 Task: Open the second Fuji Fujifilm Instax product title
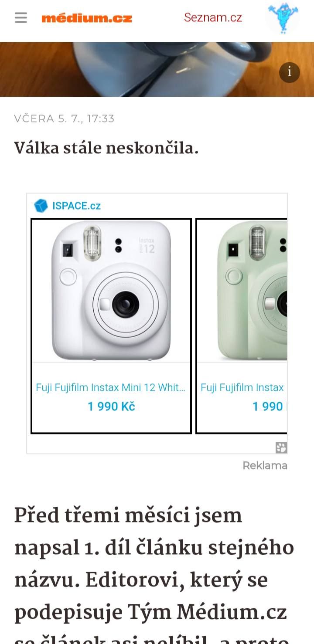click(242, 387)
